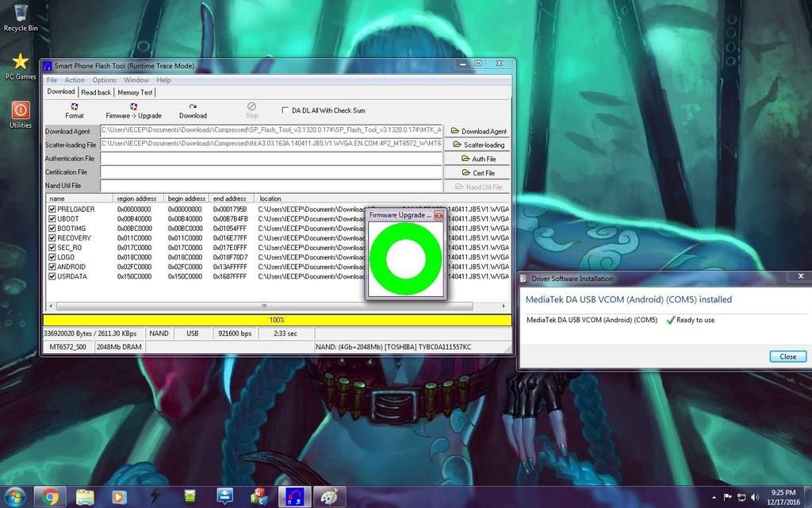Enable DA DL All With Check Sum
The image size is (812, 508).
285,110
